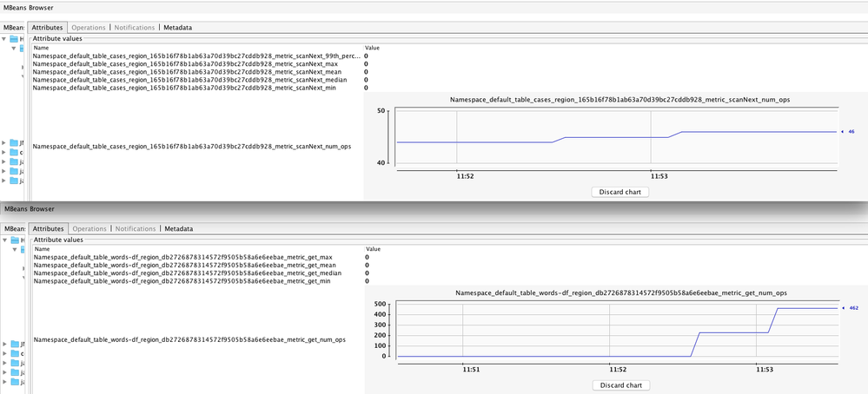Select the H folder icon in lower window tree

coord(15,240)
